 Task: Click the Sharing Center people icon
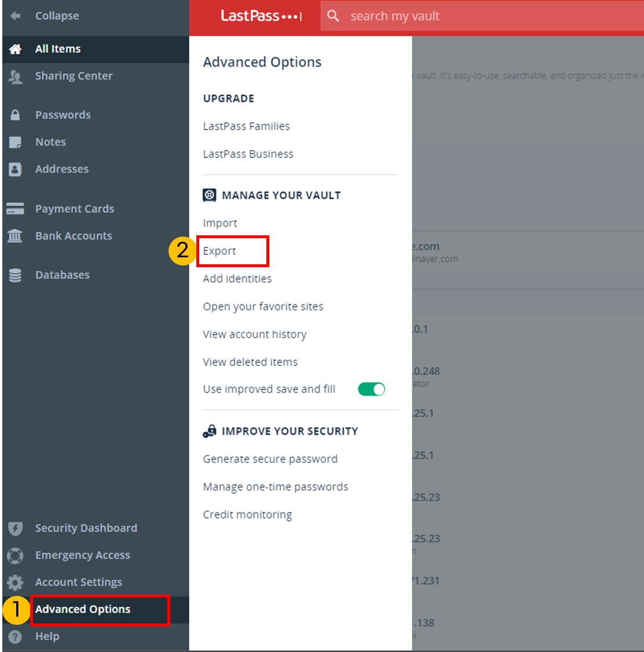(x=16, y=77)
